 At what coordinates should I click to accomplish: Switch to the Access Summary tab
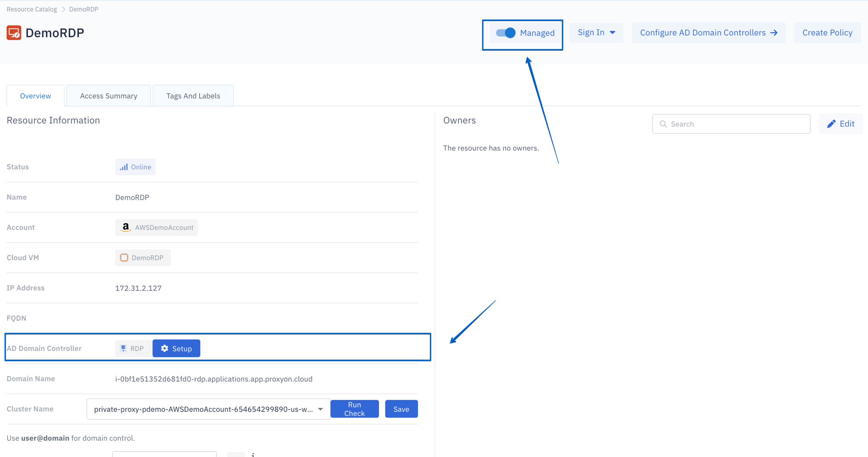tap(108, 96)
